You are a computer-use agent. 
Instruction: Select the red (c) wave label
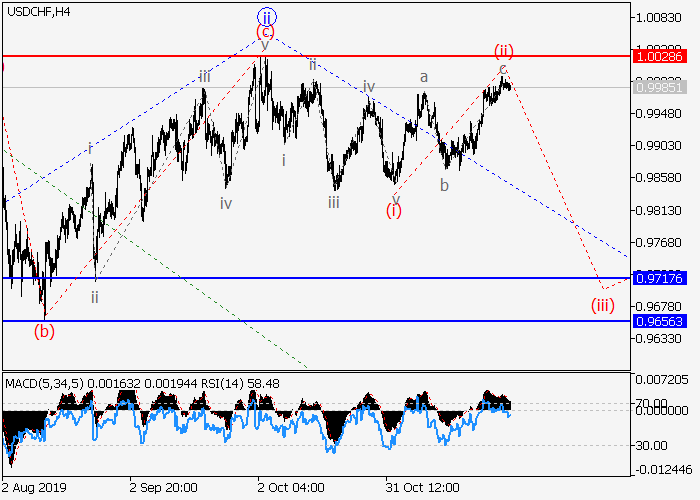tap(265, 31)
